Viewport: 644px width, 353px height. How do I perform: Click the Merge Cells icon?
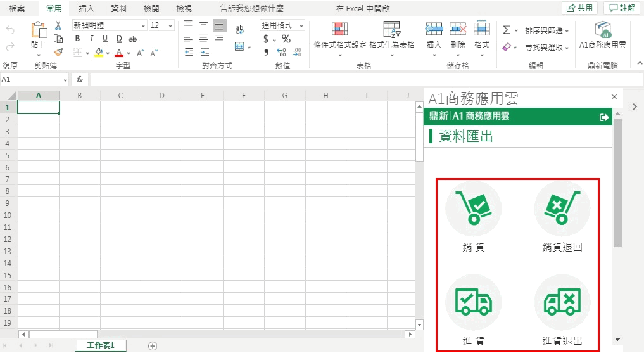pos(239,46)
